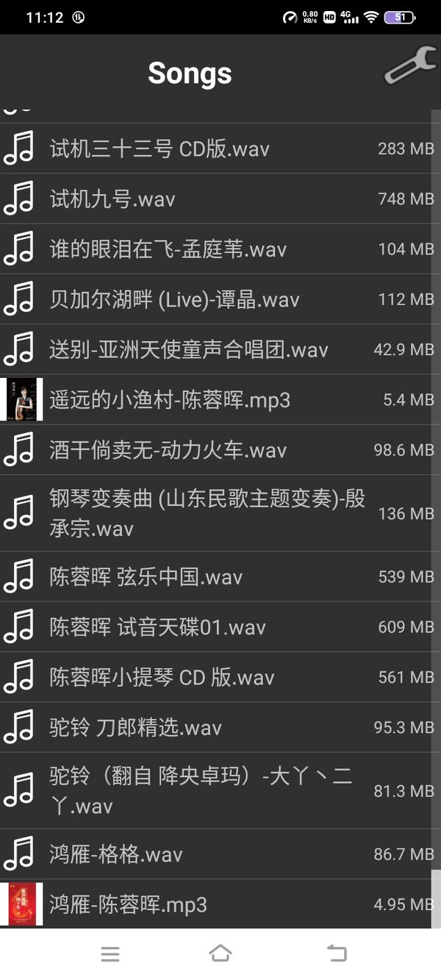Select 陈蓉晖 试音天碟01.wav
This screenshot has width=441, height=980.
(x=220, y=627)
